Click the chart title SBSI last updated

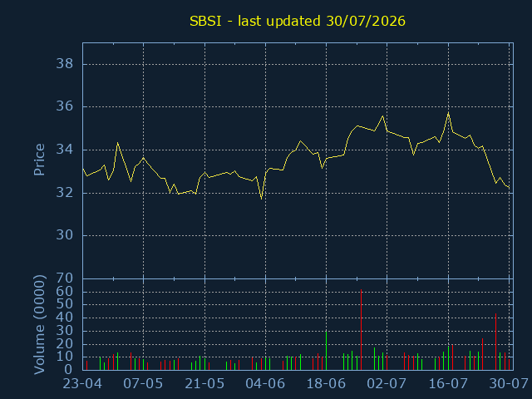298,21
